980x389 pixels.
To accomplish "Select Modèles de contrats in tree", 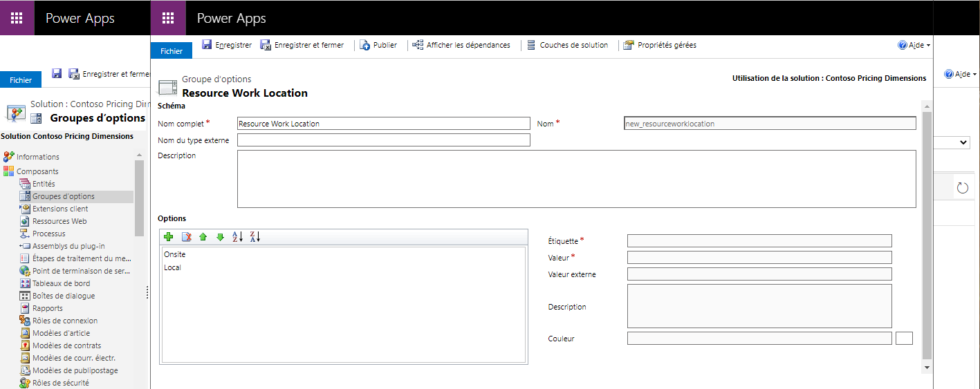I will click(66, 345).
